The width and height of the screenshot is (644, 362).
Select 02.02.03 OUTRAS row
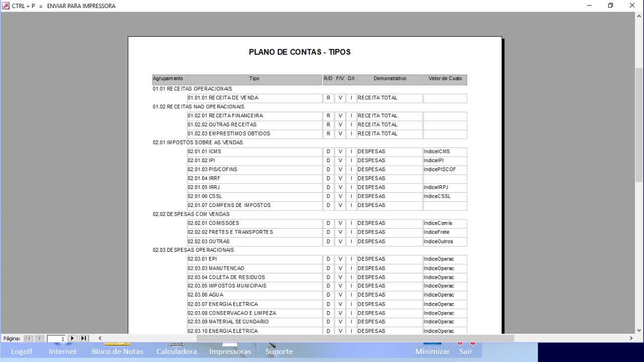[327, 241]
